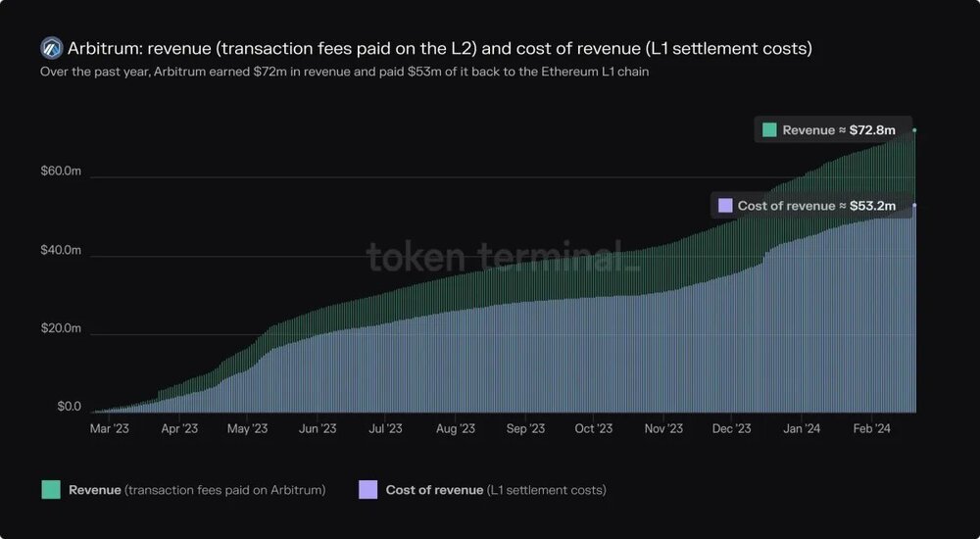Screen dimensions: 980x539
Task: Click the $20.0m y-axis label
Action: pos(61,328)
